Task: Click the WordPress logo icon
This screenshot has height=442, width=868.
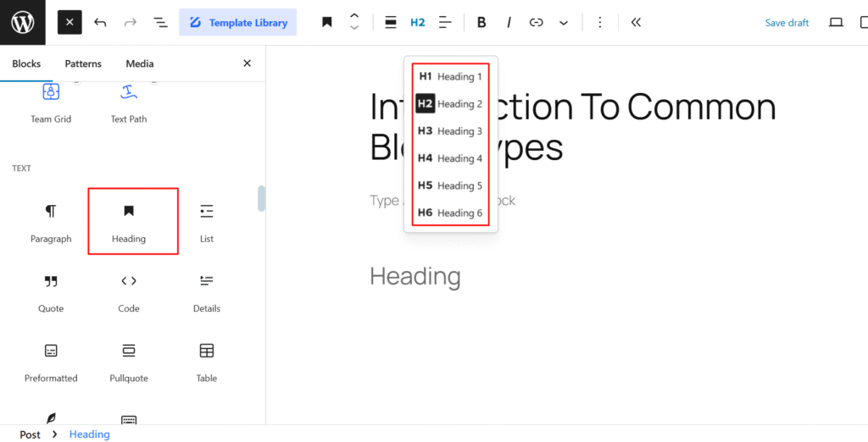Action: (23, 23)
